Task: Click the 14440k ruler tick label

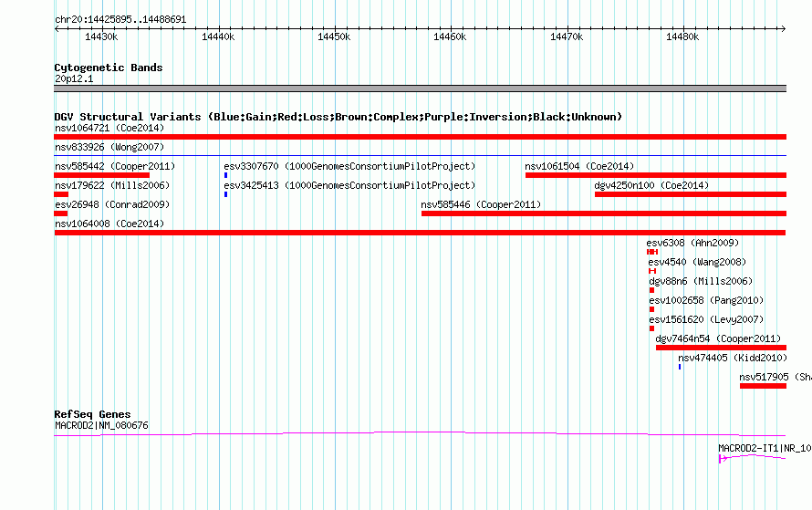Action: pyautogui.click(x=218, y=36)
